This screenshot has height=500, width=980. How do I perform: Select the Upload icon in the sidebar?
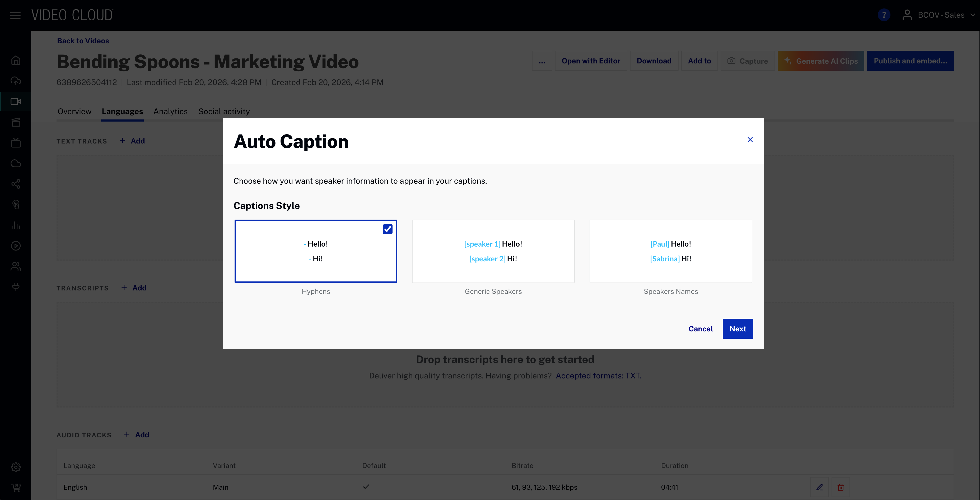click(x=16, y=81)
